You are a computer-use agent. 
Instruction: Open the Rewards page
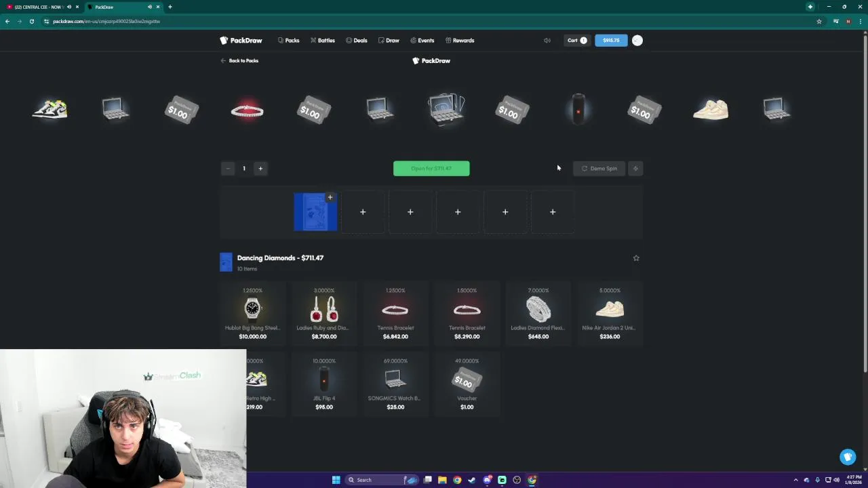459,41
